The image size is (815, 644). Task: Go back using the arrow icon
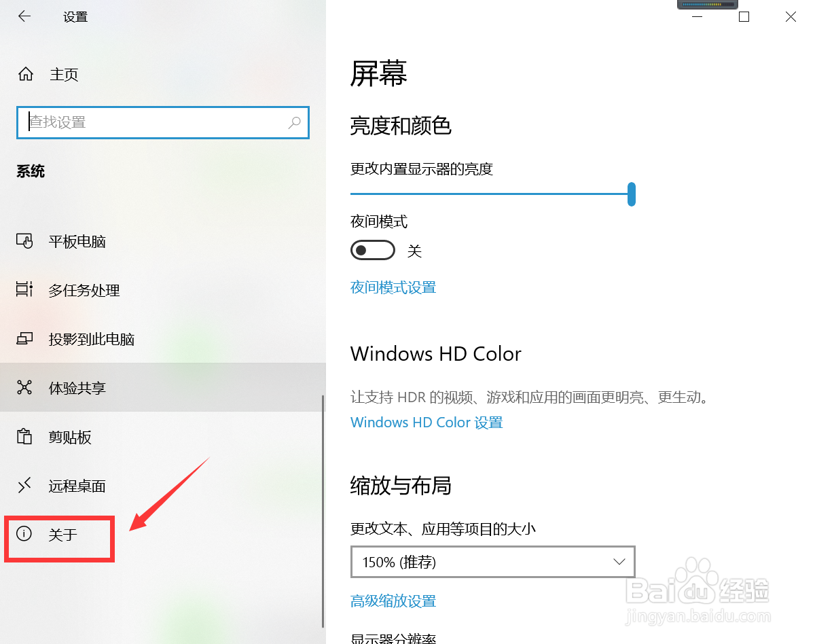24,16
